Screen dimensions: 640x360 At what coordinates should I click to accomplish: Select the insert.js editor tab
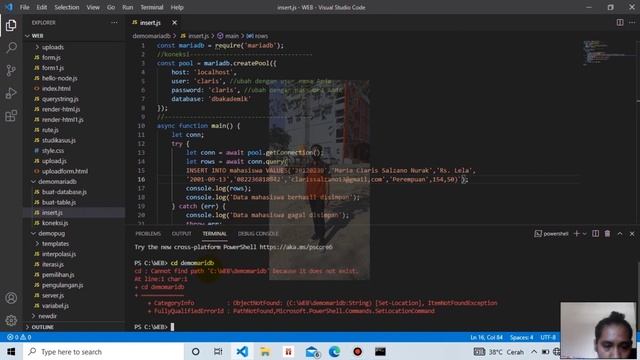coord(150,23)
